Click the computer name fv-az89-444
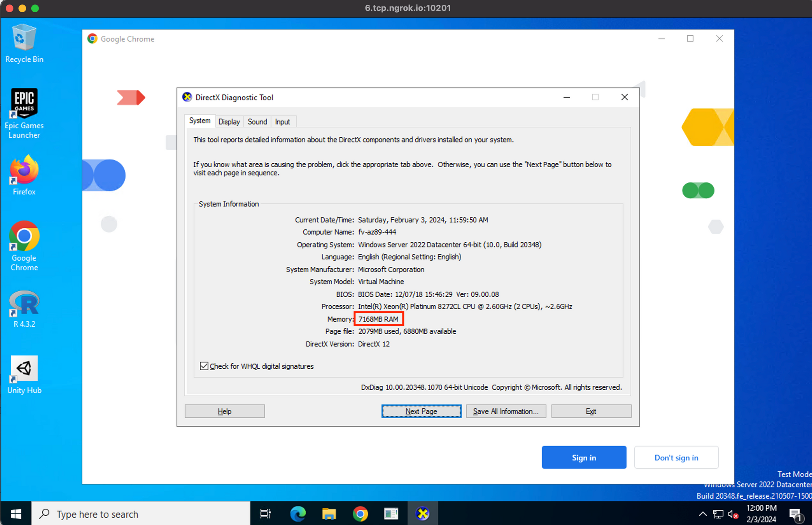Viewport: 812px width, 525px height. (377, 232)
